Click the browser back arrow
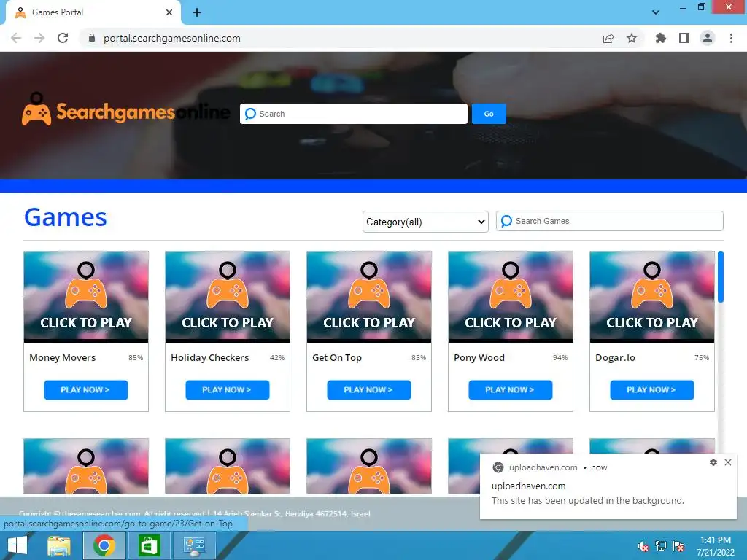This screenshot has width=747, height=560. pyautogui.click(x=16, y=38)
